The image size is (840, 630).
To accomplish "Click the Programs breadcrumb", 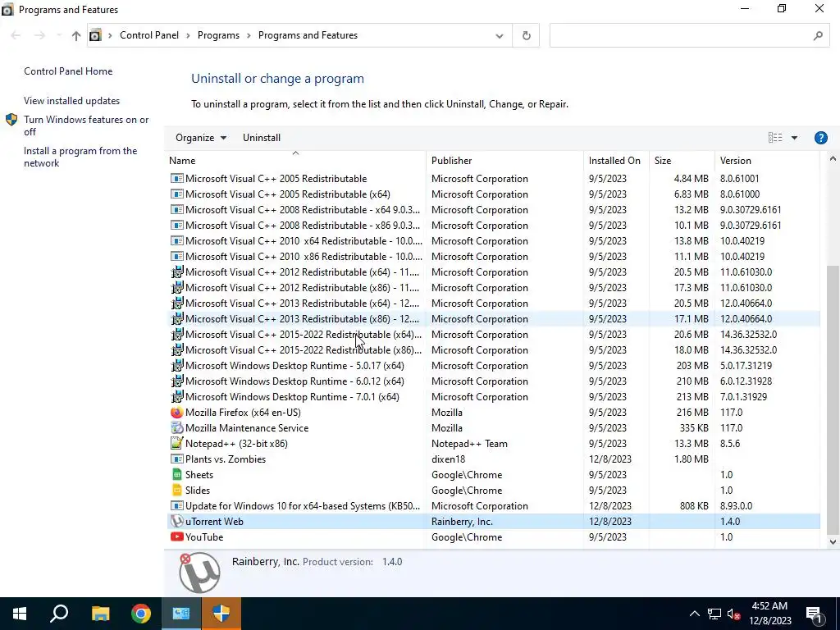I will click(218, 35).
